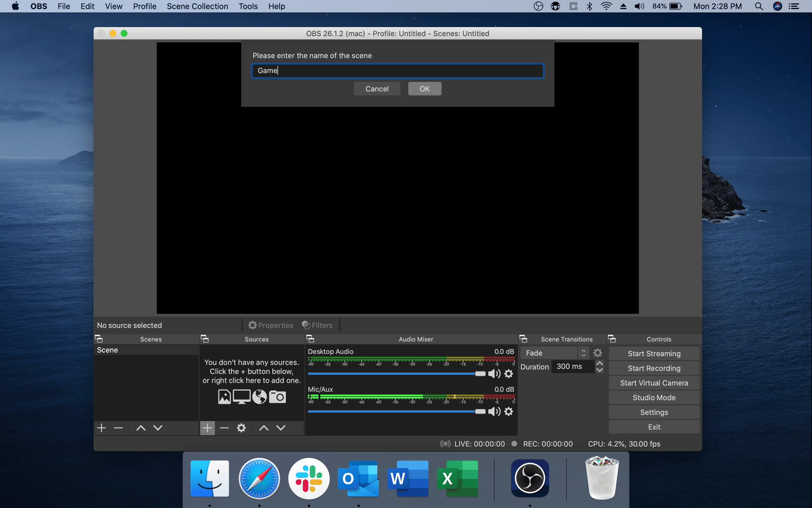Open the Tools menu
Image resolution: width=812 pixels, height=508 pixels.
coord(248,6)
